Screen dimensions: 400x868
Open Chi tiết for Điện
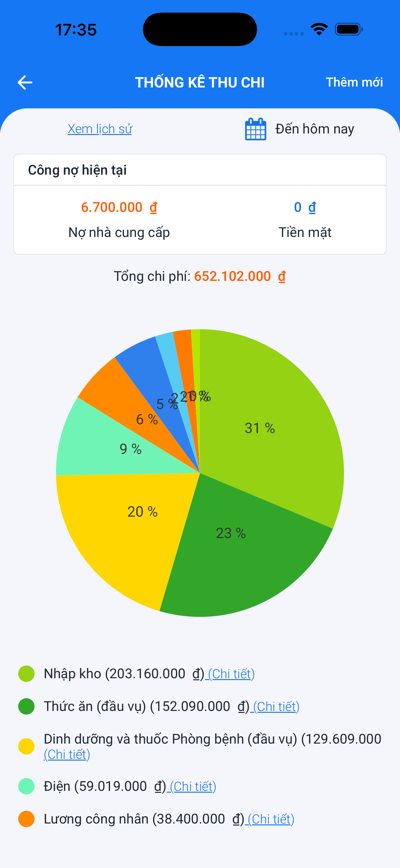point(193,787)
